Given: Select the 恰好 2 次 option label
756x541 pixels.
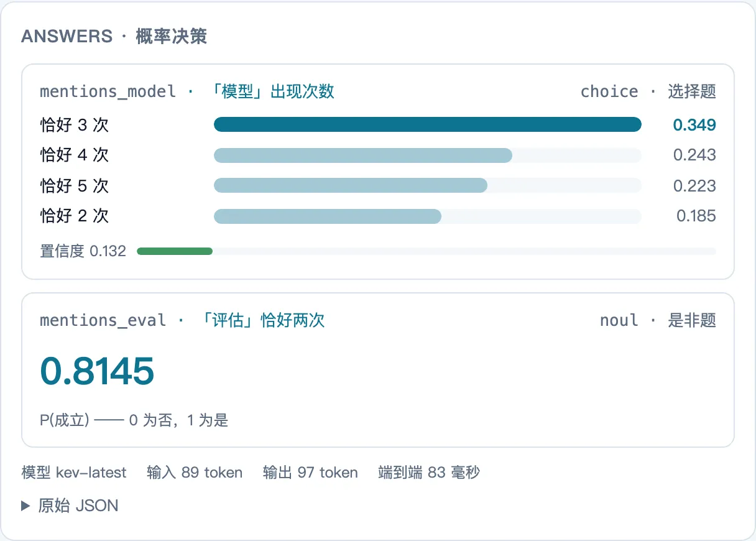Looking at the screenshot, I should click(x=75, y=216).
